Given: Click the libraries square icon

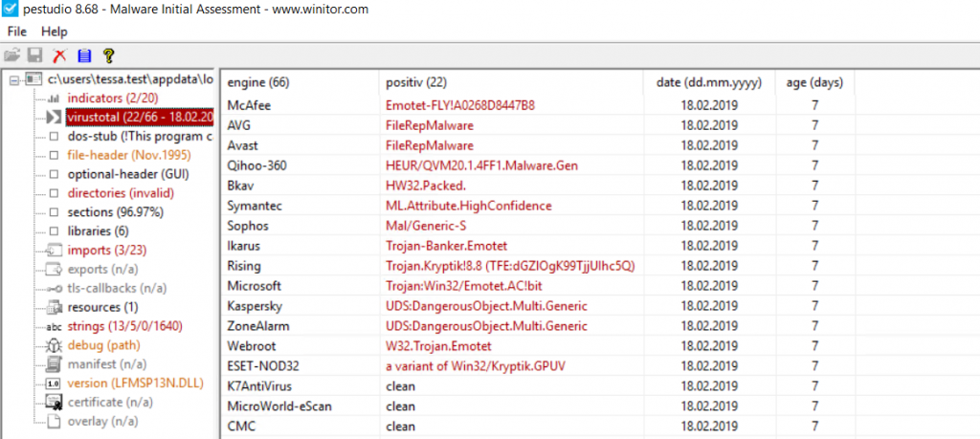Looking at the screenshot, I should pos(54,231).
